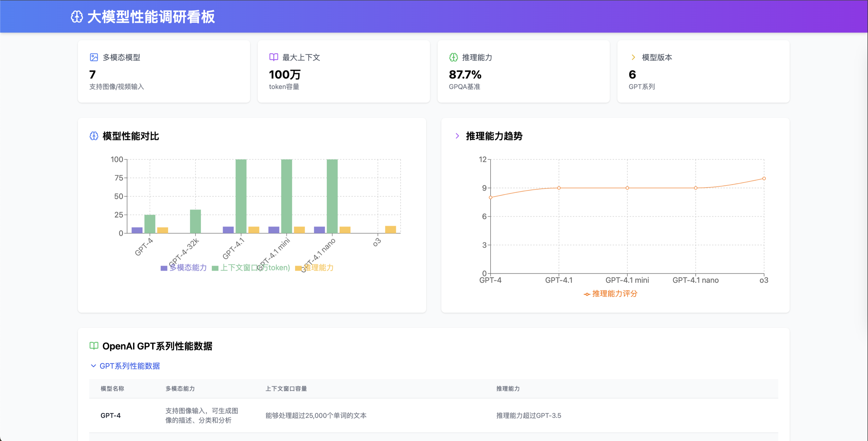Click the orange chevron beside 模型版本

(633, 57)
